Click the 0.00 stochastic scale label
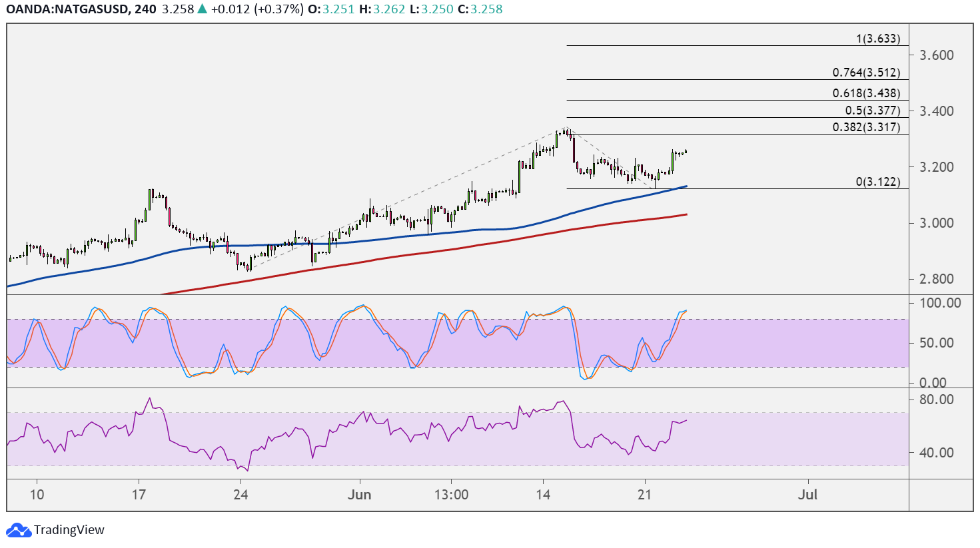980x548 pixels. tap(933, 383)
